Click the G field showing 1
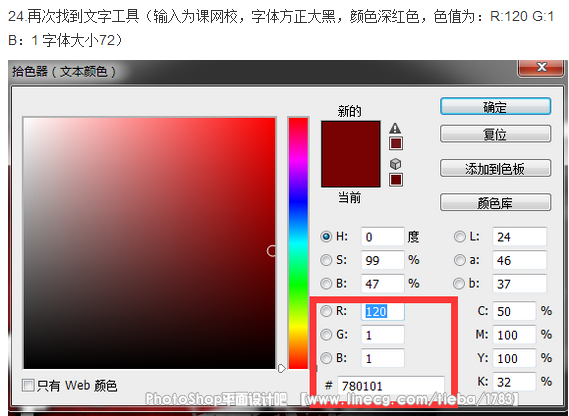Viewport: 569px width, 416px height. (x=382, y=334)
